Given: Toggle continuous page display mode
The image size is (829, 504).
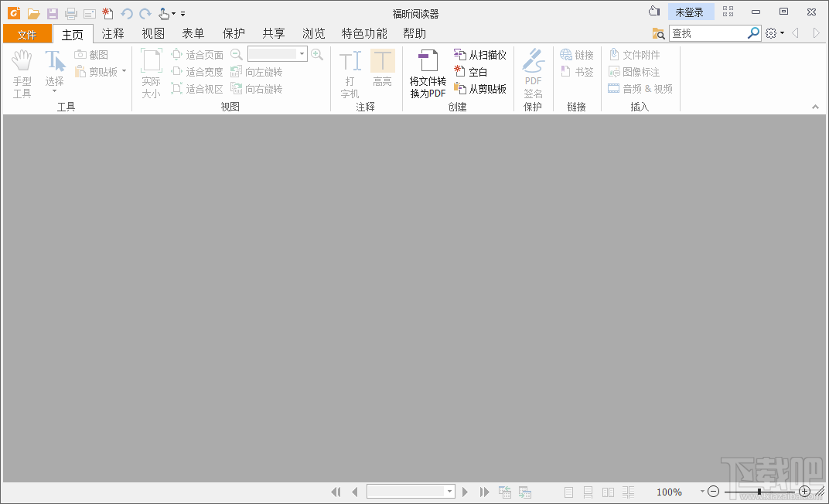Looking at the screenshot, I should point(588,492).
